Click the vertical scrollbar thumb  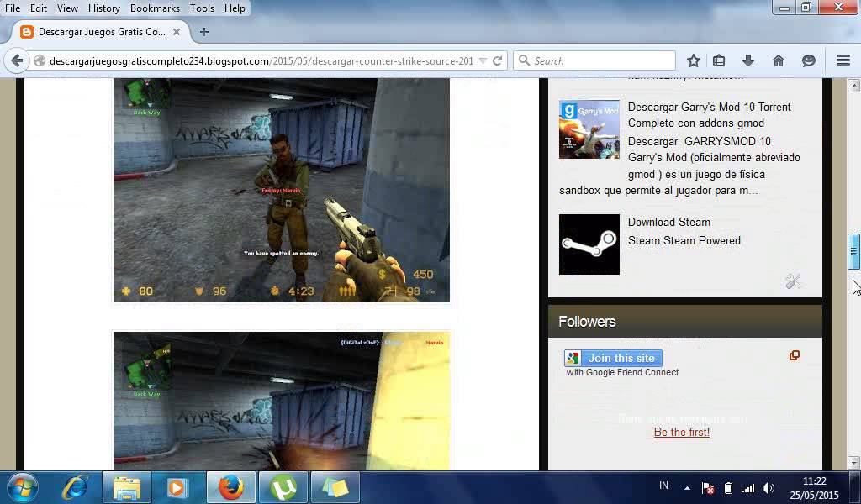tap(853, 252)
